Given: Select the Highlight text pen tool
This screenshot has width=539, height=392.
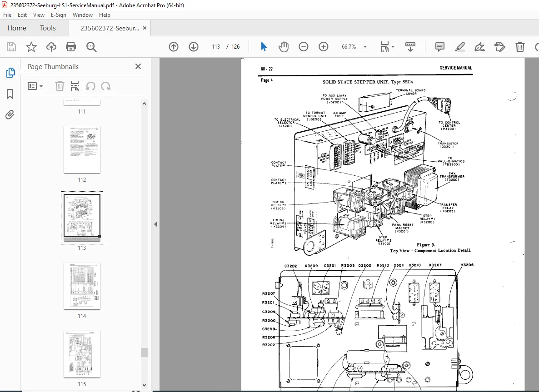Looking at the screenshot, I should pos(459,47).
